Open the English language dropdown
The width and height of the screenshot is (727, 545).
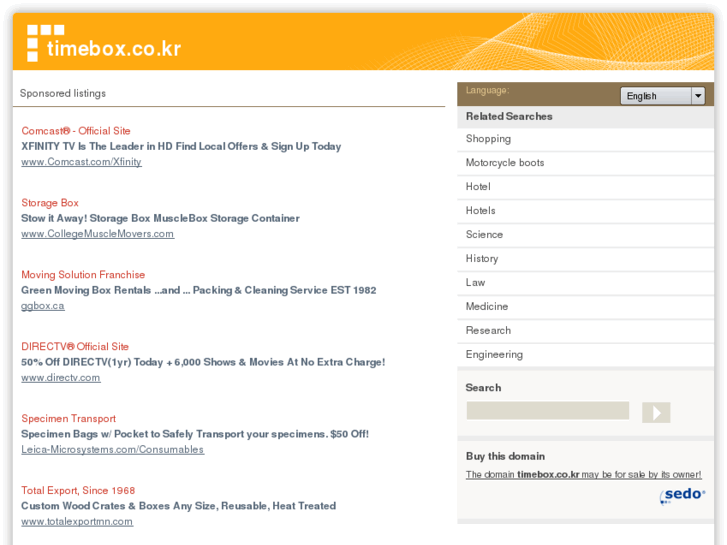tap(663, 96)
